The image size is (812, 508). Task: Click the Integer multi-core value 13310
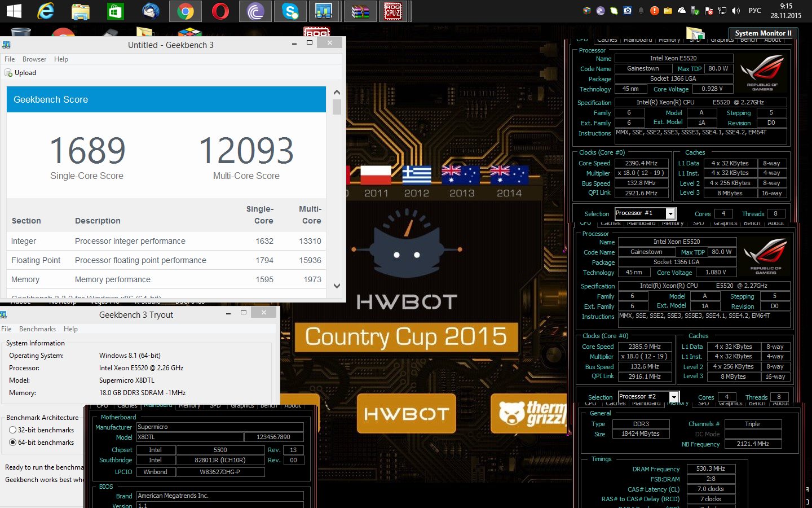pyautogui.click(x=310, y=241)
